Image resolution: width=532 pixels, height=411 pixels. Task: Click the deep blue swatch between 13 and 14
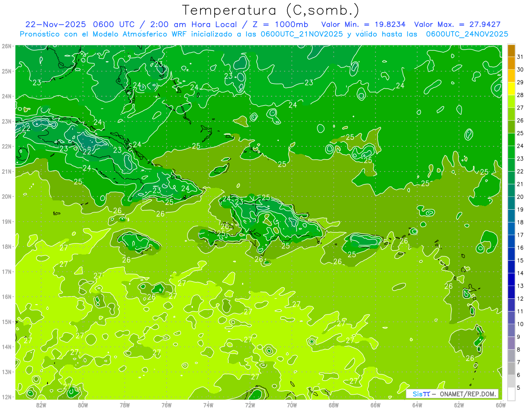(x=511, y=279)
